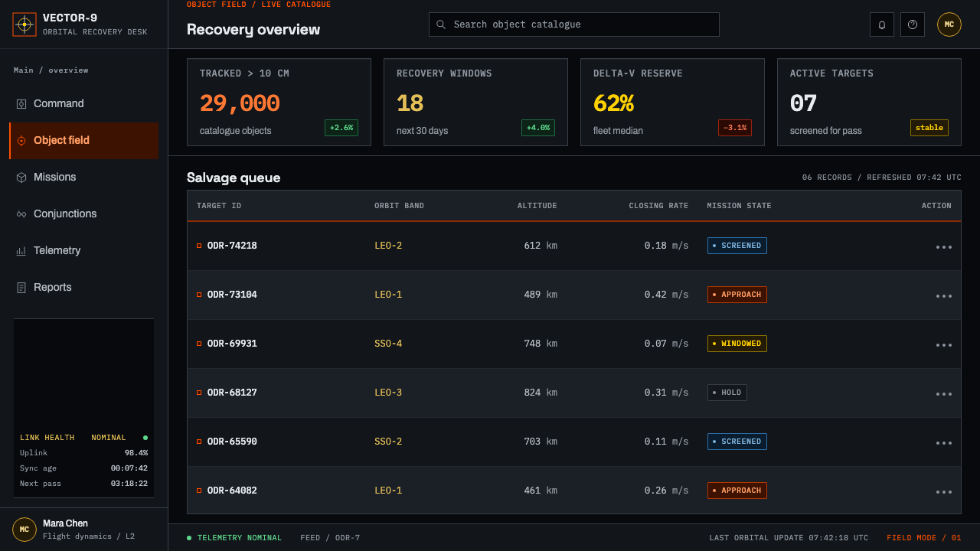Open action menu for ODR-74218

(x=944, y=246)
